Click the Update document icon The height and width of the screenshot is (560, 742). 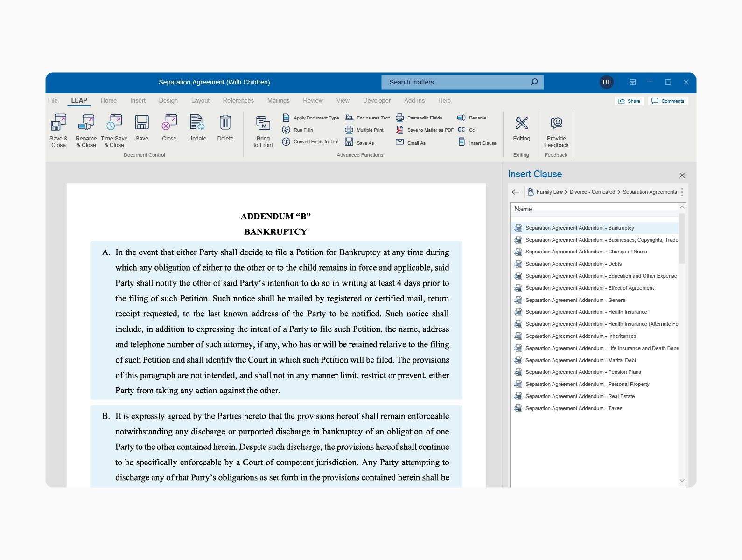tap(197, 122)
